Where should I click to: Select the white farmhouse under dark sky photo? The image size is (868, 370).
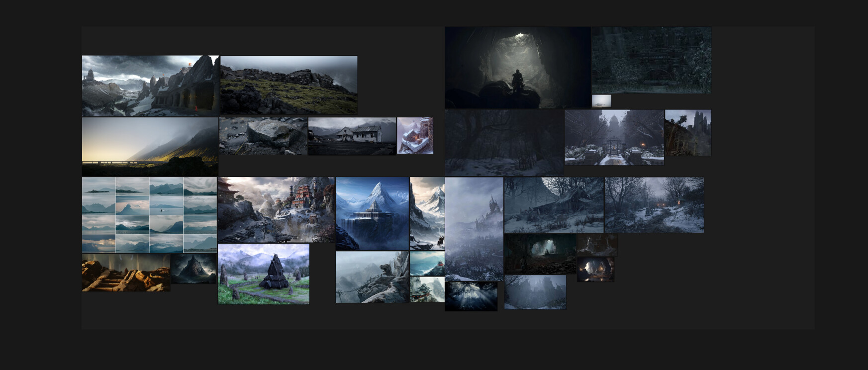(x=352, y=136)
